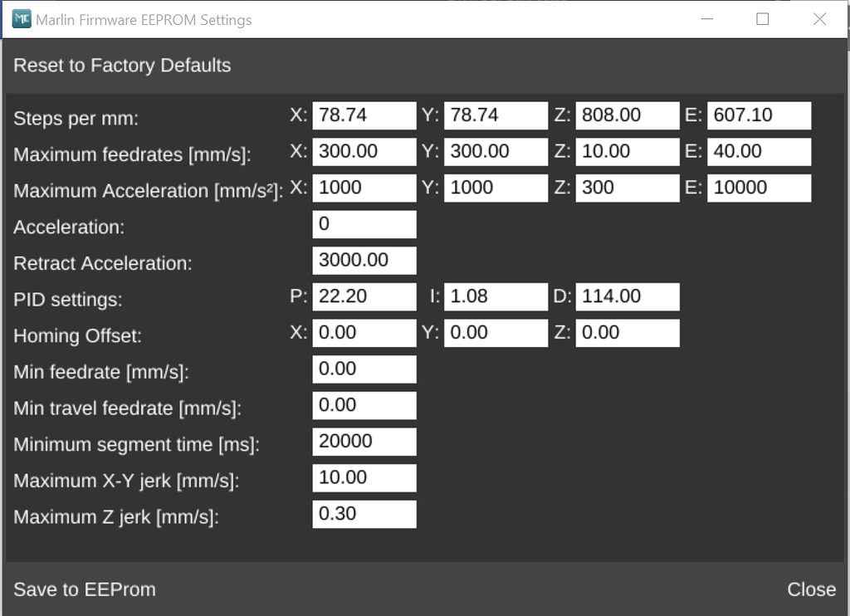Edit the Steps per mm X field
The width and height of the screenshot is (850, 616).
(x=364, y=115)
